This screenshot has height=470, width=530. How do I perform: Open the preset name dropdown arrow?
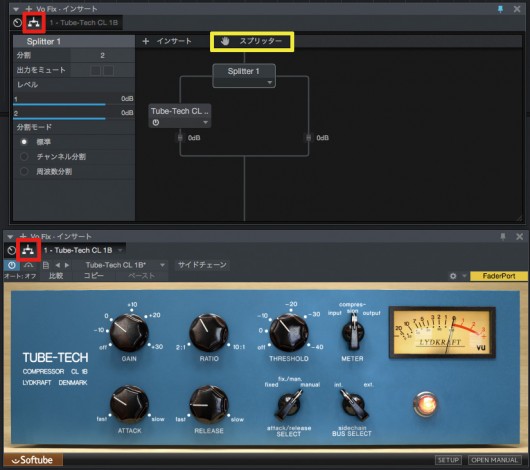(163, 265)
